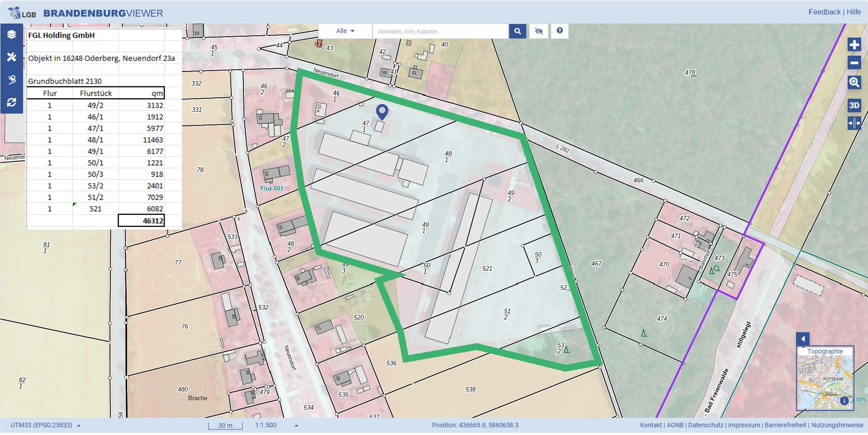The width and height of the screenshot is (868, 435).
Task: Open the Alle search category dropdown
Action: pos(345,31)
